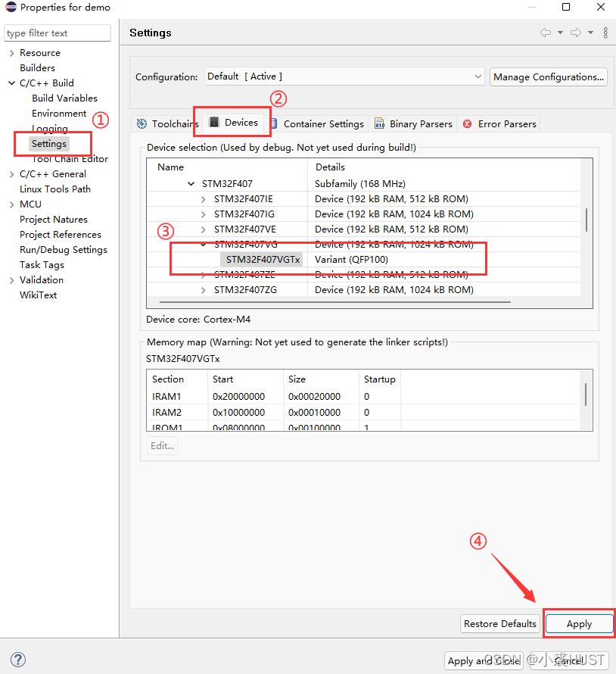Screen dimensions: 616x674
Task: Expand the C/C++ General node
Action: [x=11, y=174]
